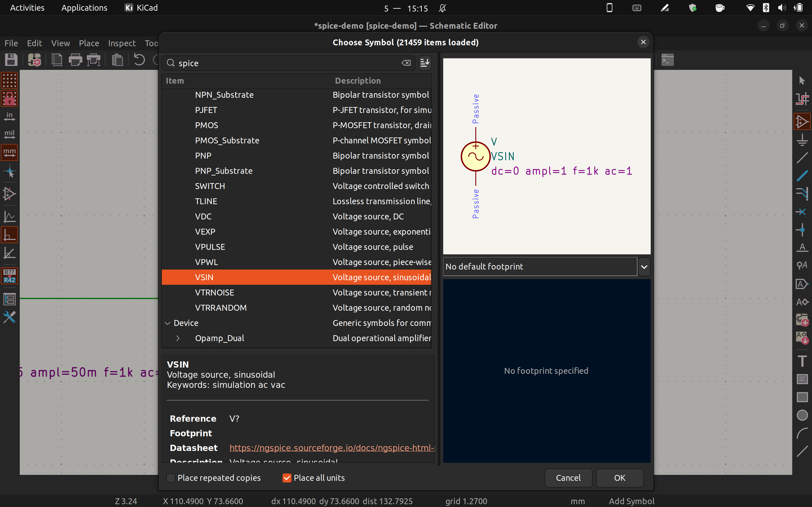812x507 pixels.
Task: Click the Print icon in the toolbar
Action: click(x=75, y=60)
